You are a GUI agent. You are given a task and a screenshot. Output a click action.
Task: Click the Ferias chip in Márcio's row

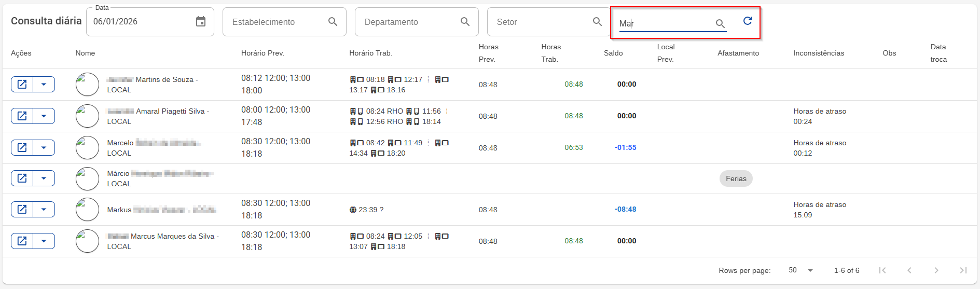pos(736,178)
